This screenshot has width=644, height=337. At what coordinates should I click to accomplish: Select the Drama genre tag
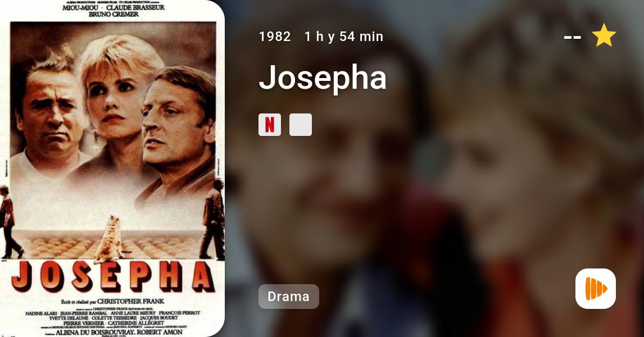[x=289, y=297]
